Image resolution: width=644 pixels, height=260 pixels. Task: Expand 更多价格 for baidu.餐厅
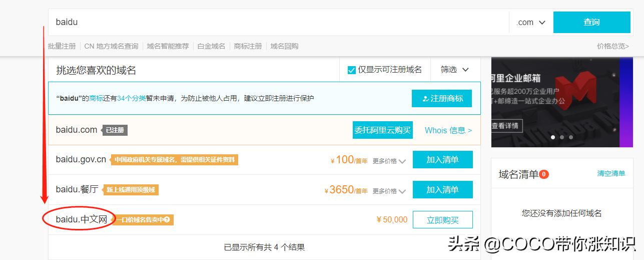tap(389, 191)
